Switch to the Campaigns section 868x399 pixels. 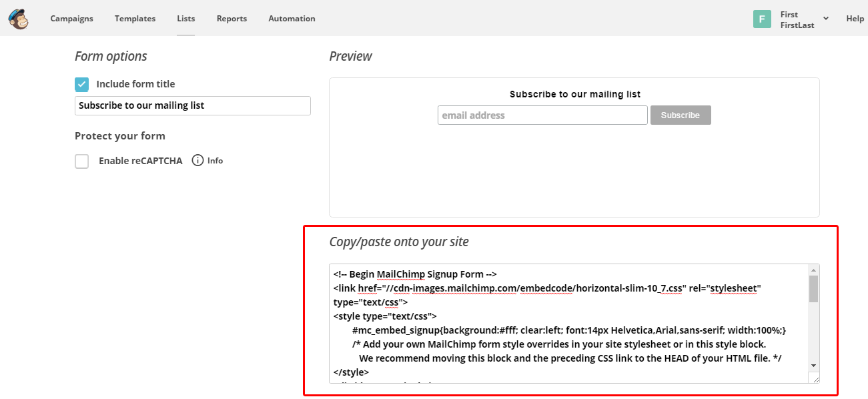pos(71,19)
